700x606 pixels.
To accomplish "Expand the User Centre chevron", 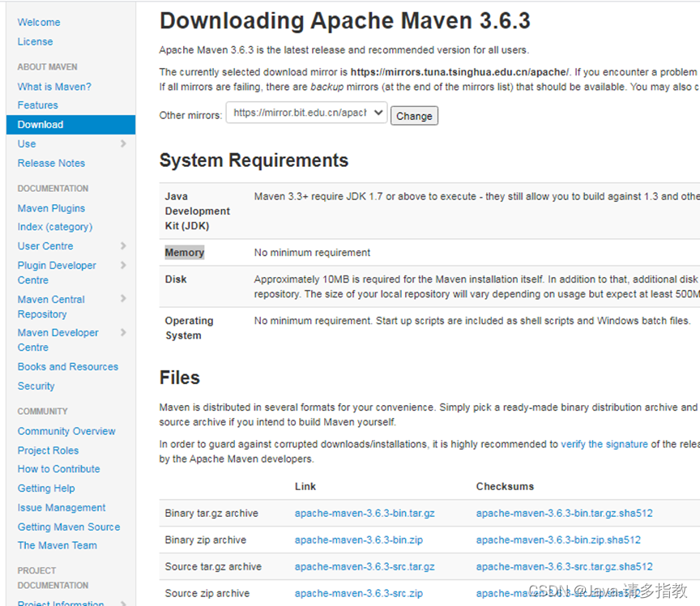I will tap(123, 245).
